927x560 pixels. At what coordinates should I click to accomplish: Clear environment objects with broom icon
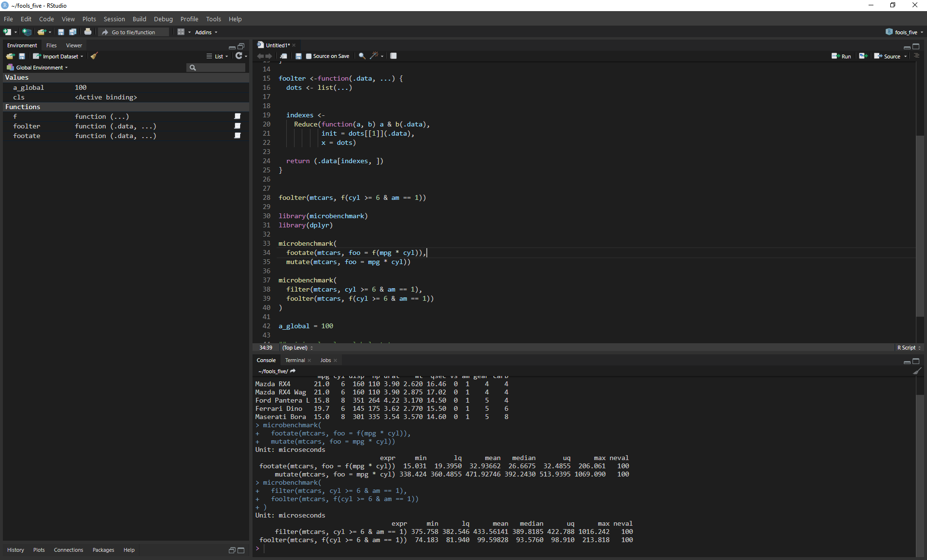(94, 56)
